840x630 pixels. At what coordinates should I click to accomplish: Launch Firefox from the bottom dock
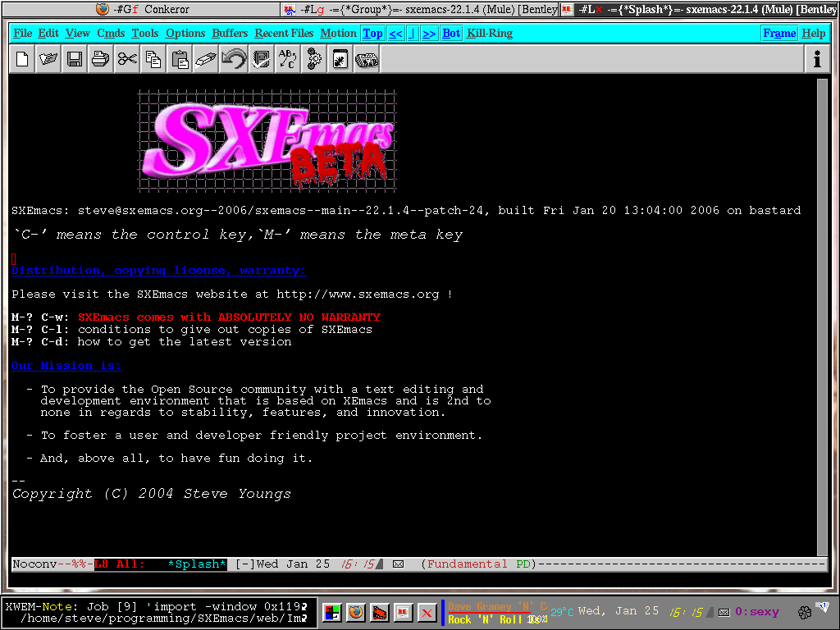[x=355, y=612]
